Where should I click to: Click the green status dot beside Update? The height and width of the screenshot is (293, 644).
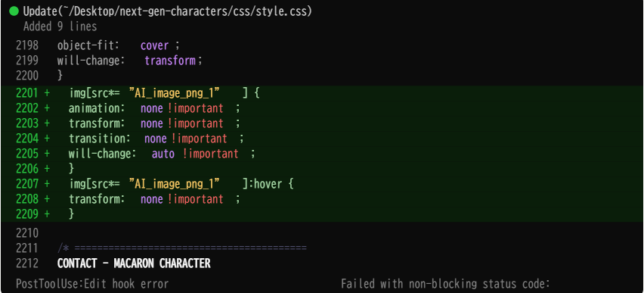point(14,11)
